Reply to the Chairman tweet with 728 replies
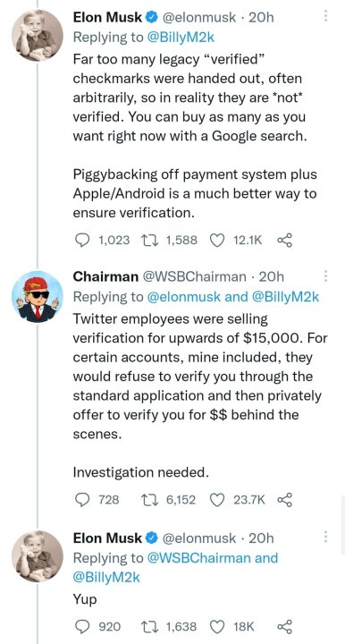 83,500
